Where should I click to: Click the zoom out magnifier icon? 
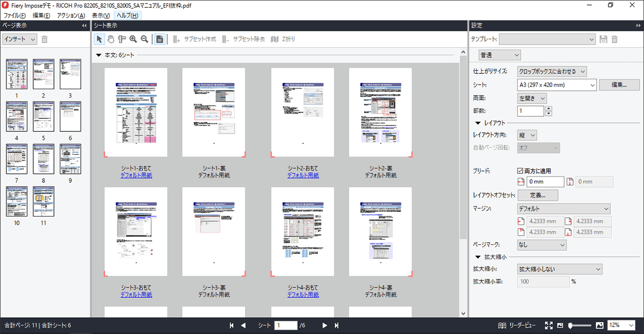click(x=145, y=39)
